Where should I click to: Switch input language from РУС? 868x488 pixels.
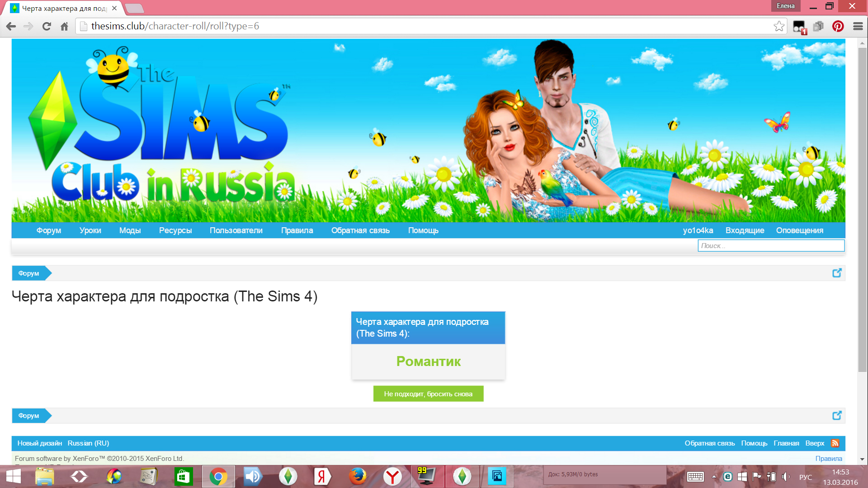click(805, 477)
